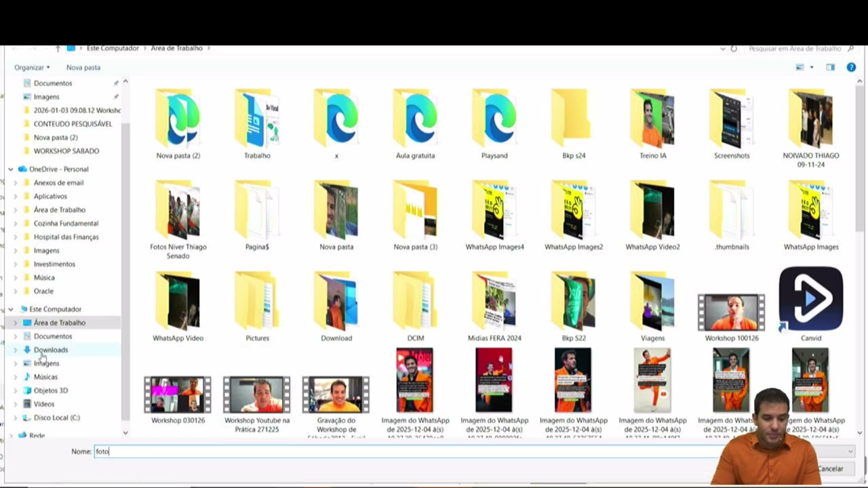Open the Nova pasta (2) folder in file grid

(178, 123)
